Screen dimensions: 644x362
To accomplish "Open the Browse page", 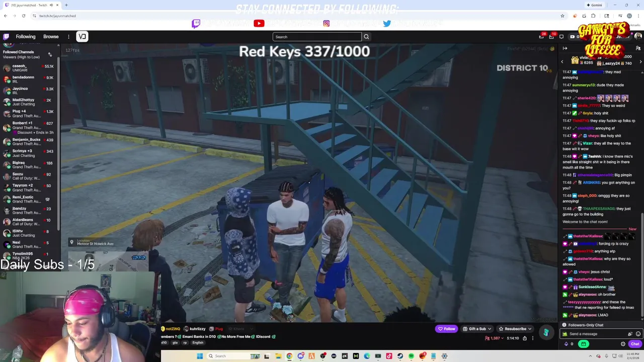I will (x=51, y=37).
